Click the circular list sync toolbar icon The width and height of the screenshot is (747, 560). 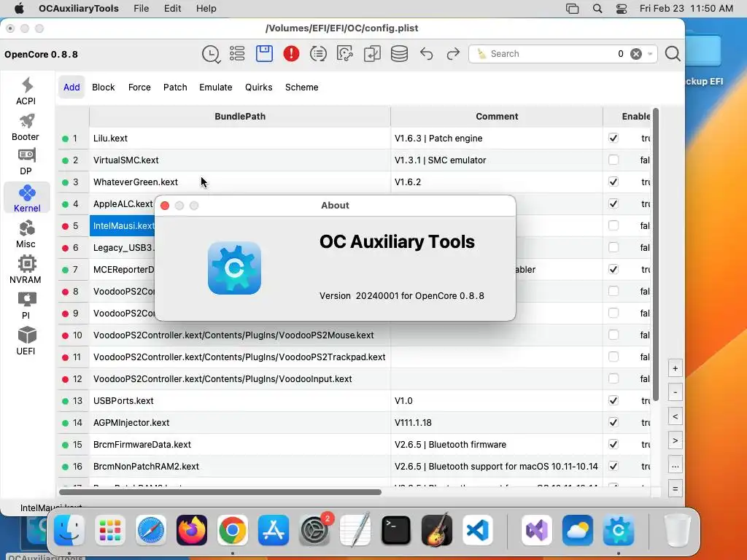[318, 54]
